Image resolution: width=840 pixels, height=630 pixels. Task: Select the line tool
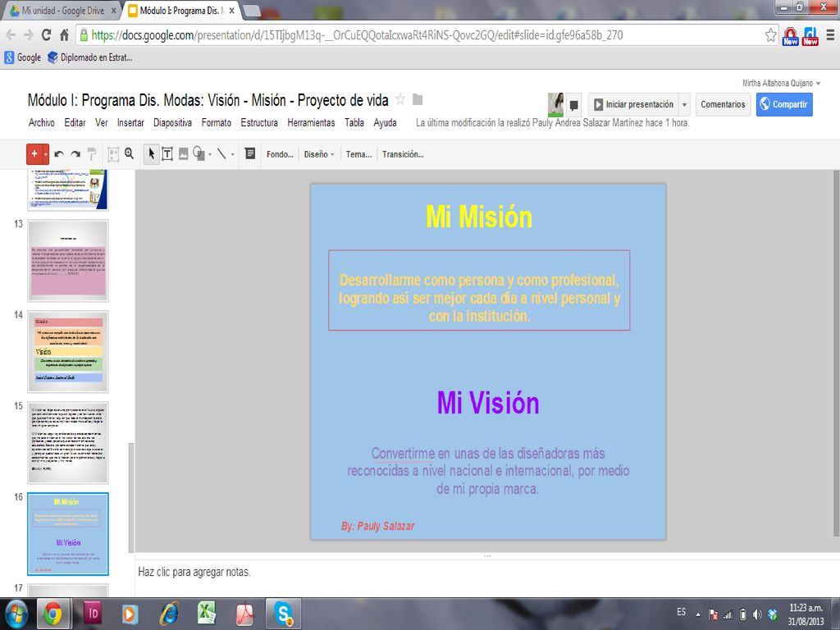pyautogui.click(x=221, y=154)
